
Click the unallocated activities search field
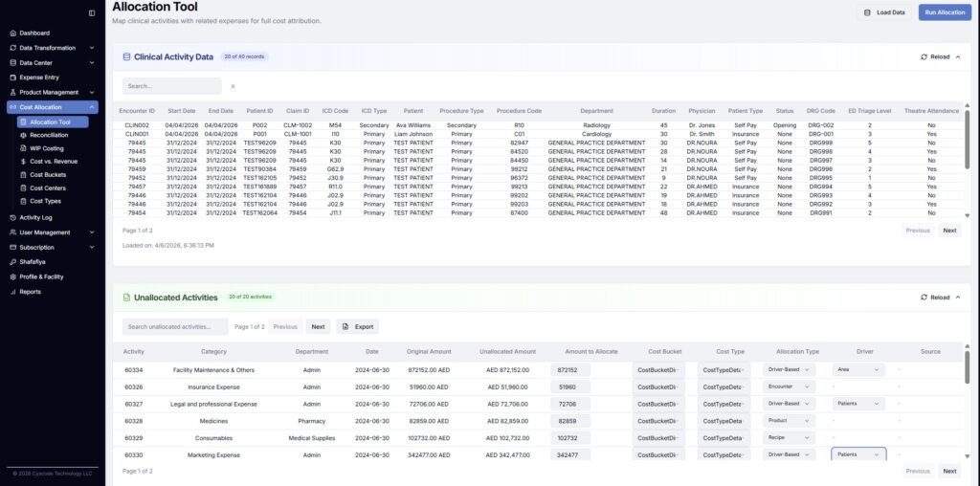point(175,326)
